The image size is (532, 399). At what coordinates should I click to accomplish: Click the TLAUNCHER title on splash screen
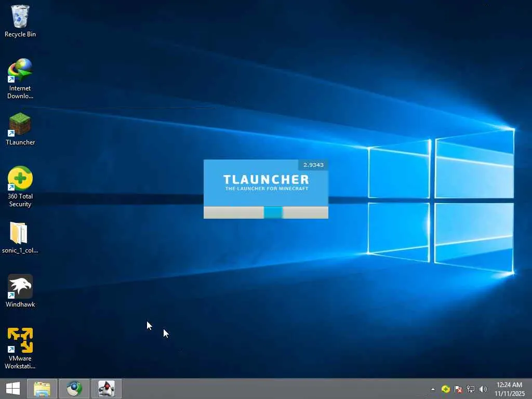tap(266, 179)
